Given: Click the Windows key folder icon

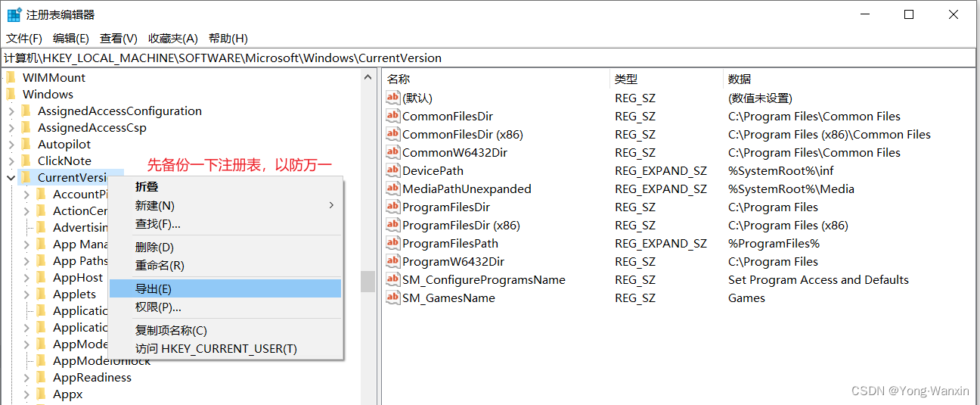Looking at the screenshot, I should [11, 94].
